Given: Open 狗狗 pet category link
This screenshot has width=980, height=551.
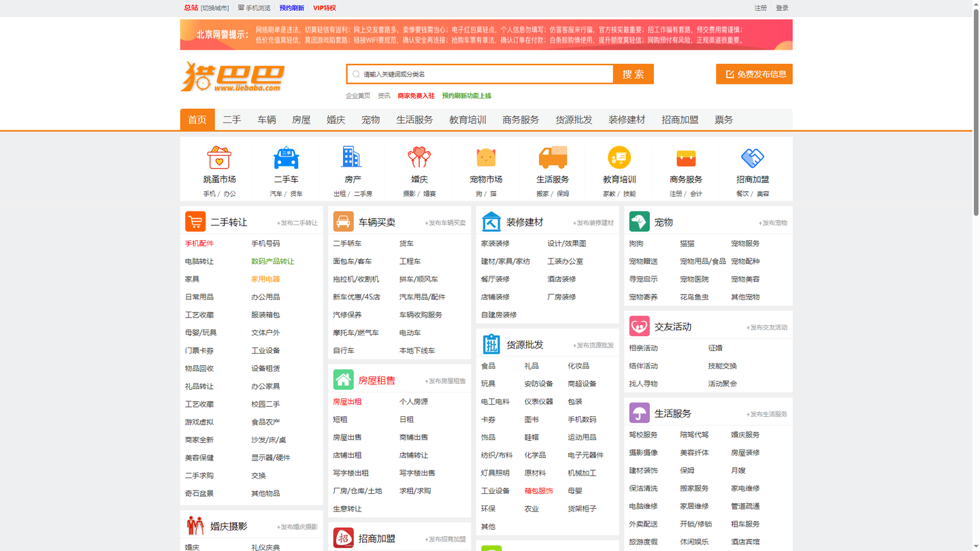Looking at the screenshot, I should [636, 244].
